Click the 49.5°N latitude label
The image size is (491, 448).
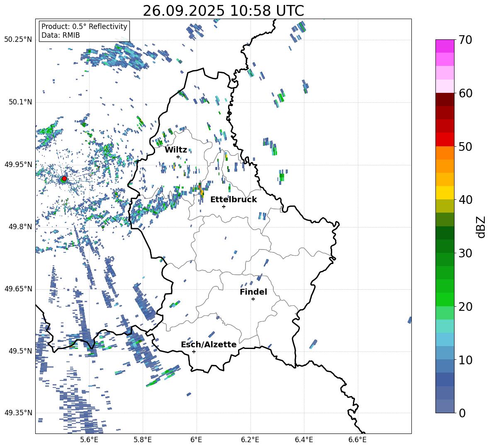(20, 351)
